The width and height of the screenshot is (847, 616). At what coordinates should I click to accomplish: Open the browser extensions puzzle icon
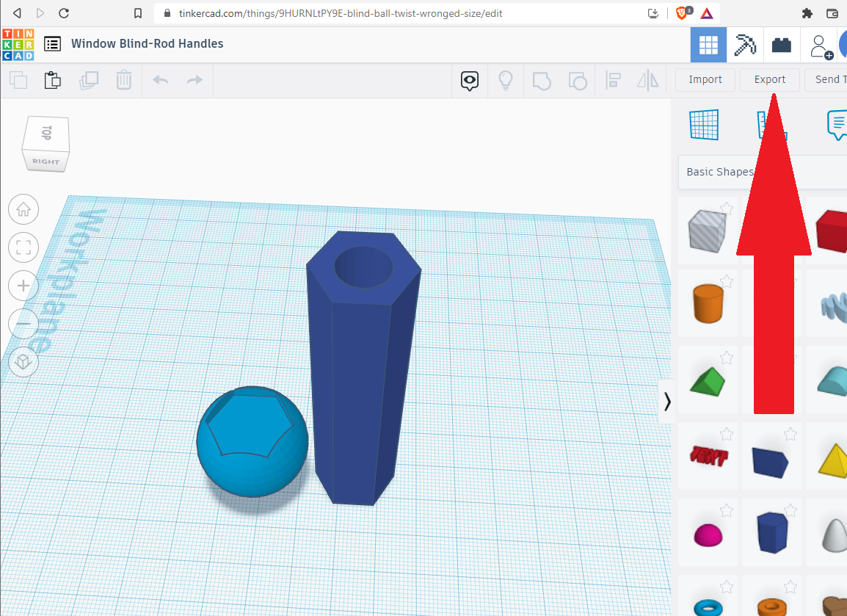[807, 13]
